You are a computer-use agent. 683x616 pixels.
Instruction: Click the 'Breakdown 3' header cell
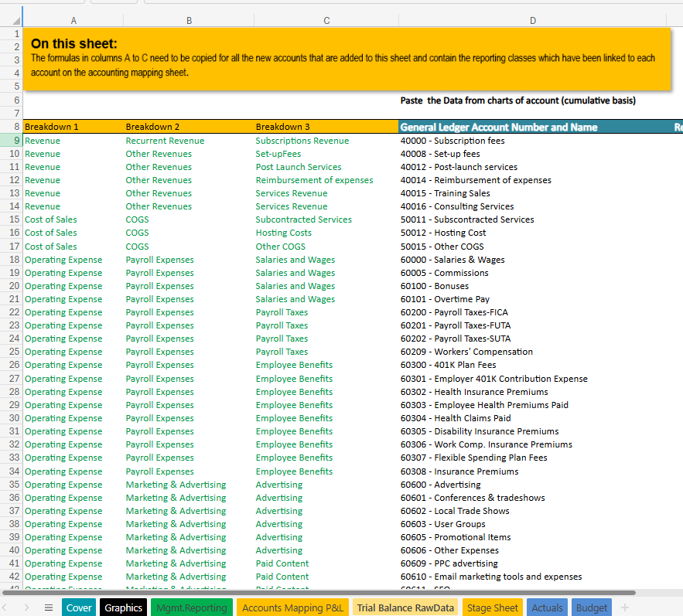click(x=326, y=127)
